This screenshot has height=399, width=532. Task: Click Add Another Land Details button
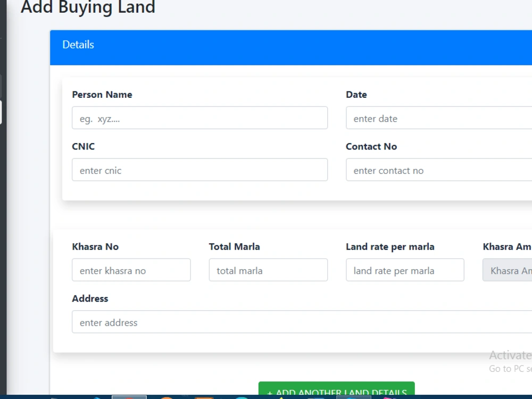pos(337,388)
